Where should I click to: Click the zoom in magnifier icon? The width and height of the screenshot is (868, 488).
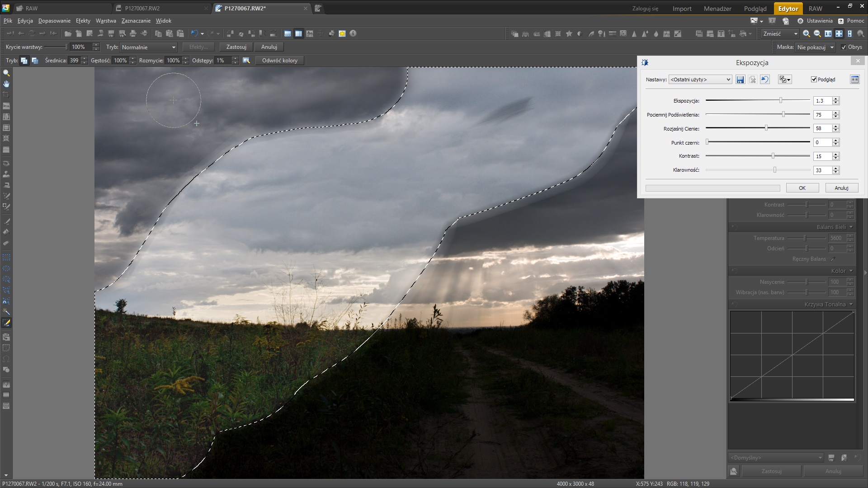coord(806,34)
